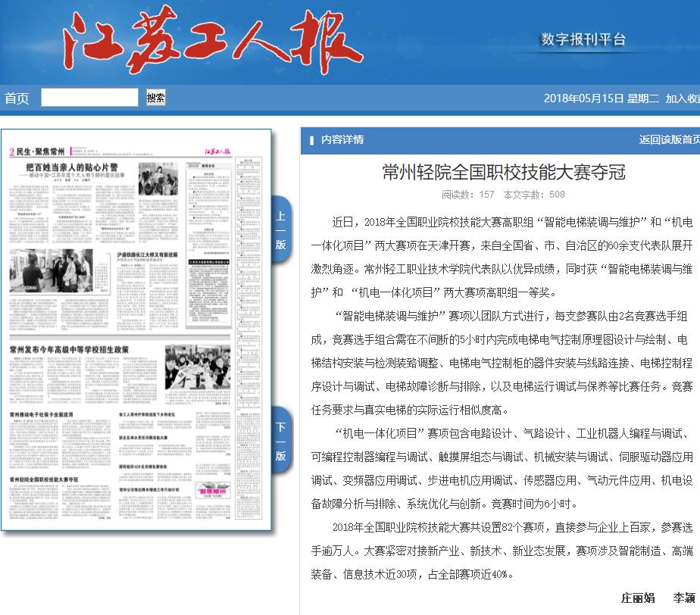Open thumbnail headline 常州发布今年高级中等学校招生政策
Viewport: 700px width, 615px height.
[69, 349]
